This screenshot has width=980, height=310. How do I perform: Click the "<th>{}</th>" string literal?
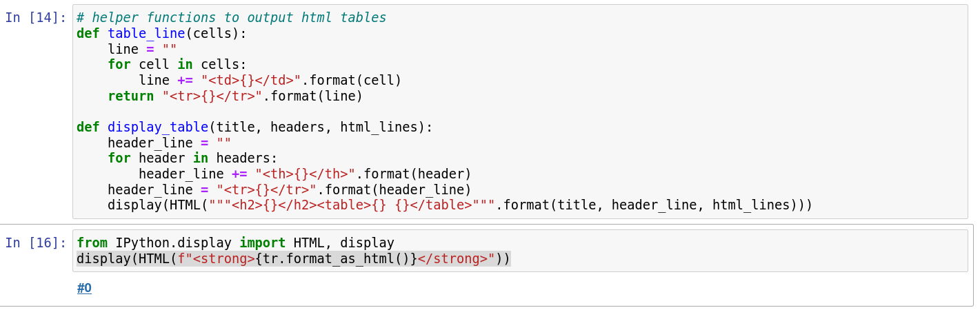pyautogui.click(x=305, y=174)
